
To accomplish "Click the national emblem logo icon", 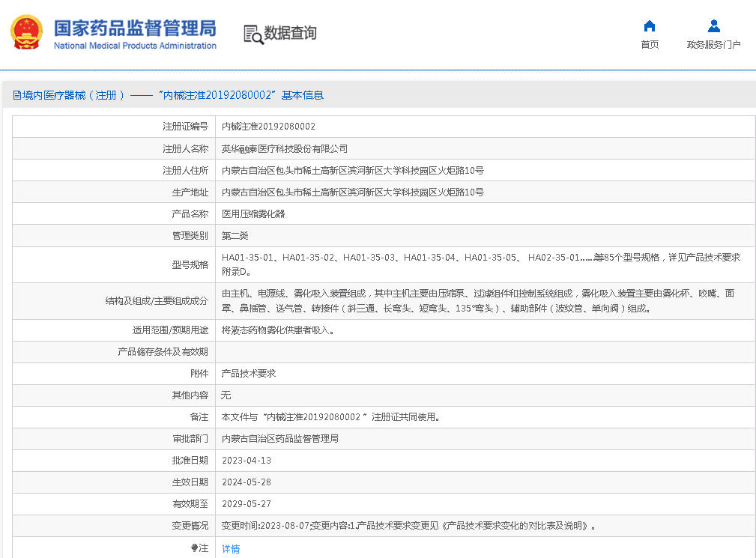I will [x=26, y=33].
